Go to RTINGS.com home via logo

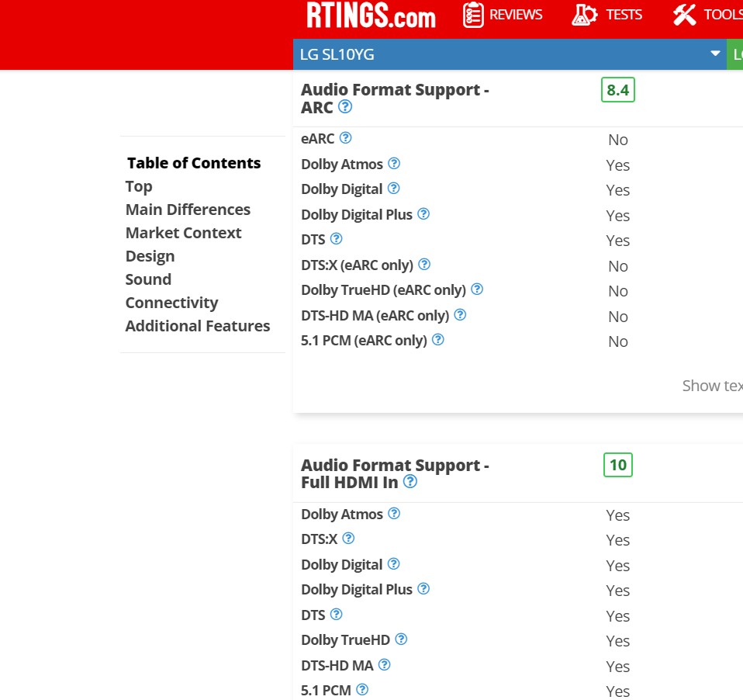[x=371, y=16]
